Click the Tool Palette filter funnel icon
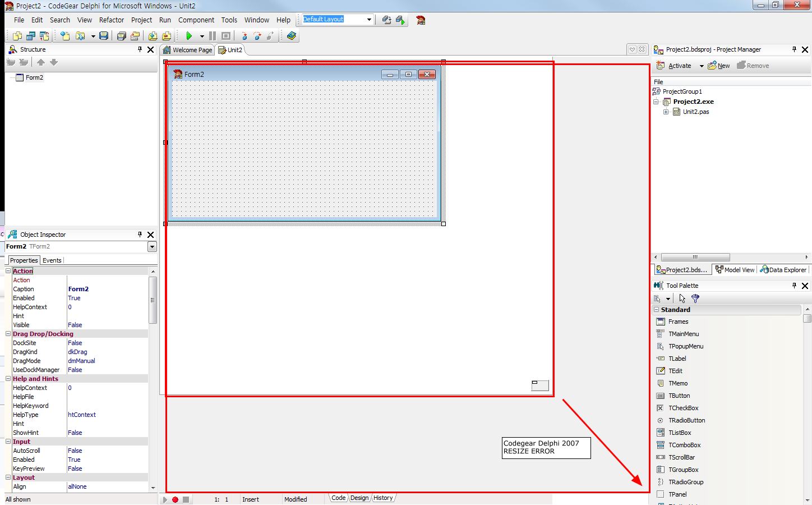Screen dimensions: 812x505 click(695, 299)
